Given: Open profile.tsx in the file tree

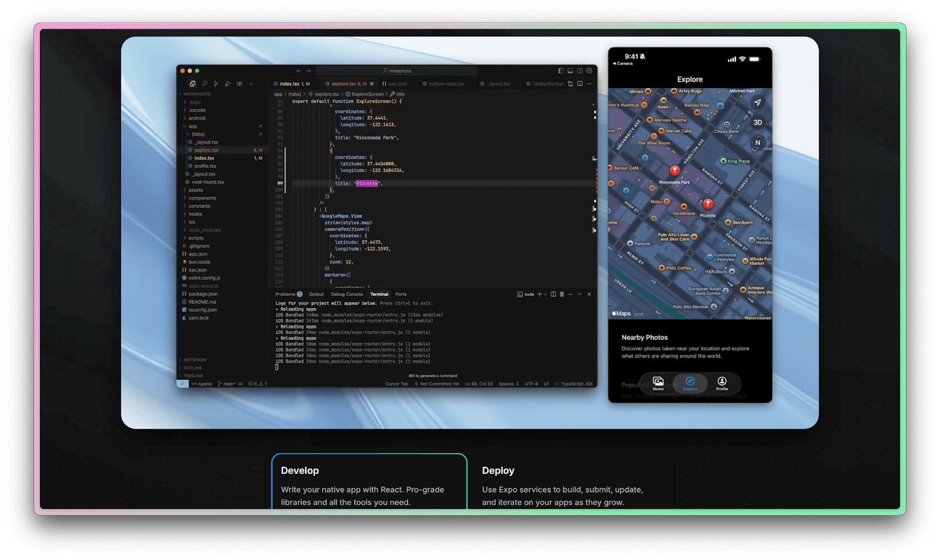Looking at the screenshot, I should (205, 166).
